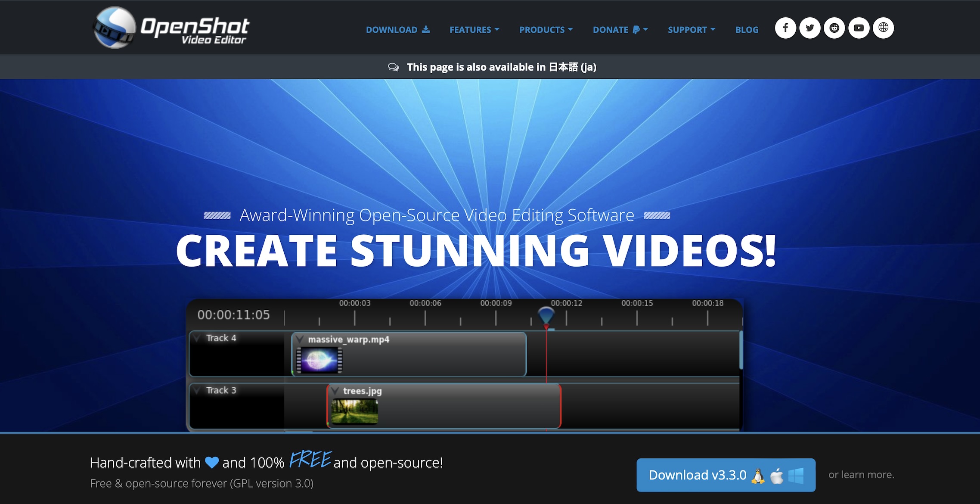This screenshot has height=504, width=980.
Task: Click the blue playhead marker on timeline
Action: (x=546, y=316)
